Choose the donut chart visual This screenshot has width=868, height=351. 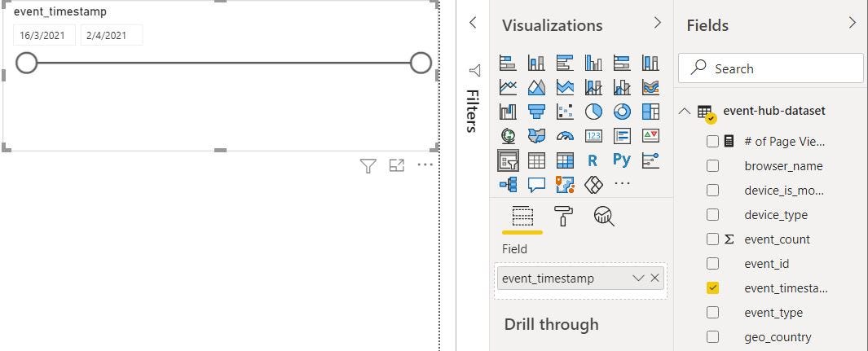(622, 112)
